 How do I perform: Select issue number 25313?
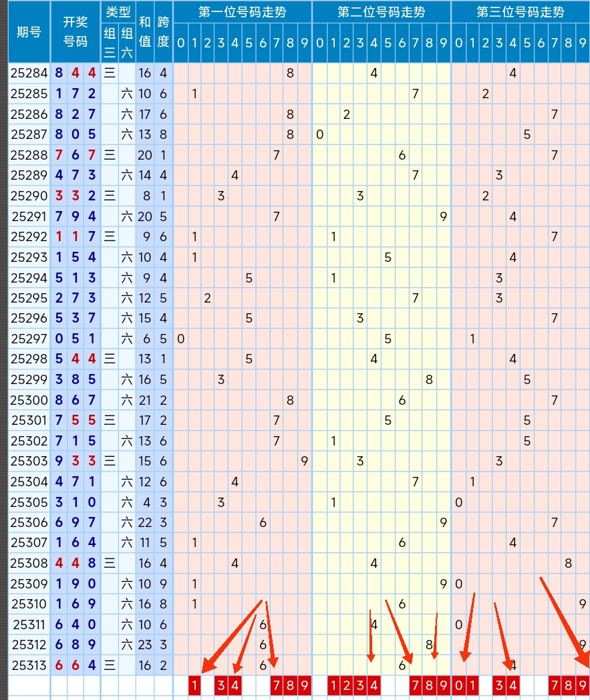point(29,665)
